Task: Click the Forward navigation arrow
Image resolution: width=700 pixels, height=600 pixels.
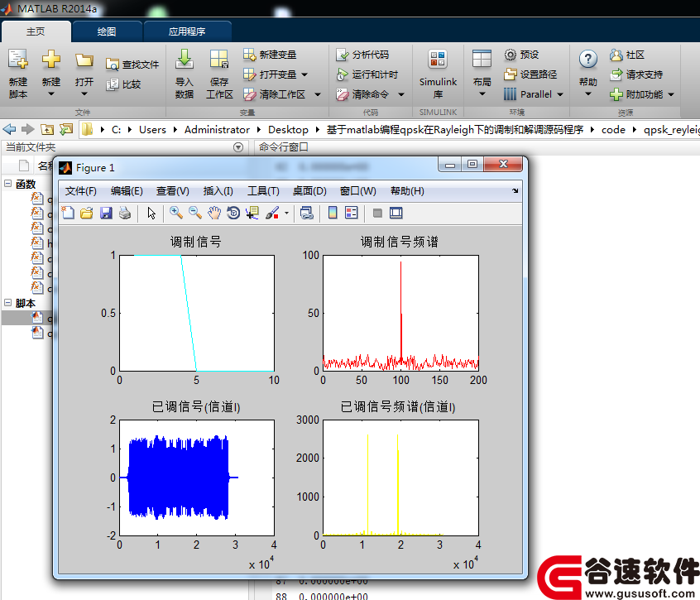Action: pyautogui.click(x=27, y=129)
